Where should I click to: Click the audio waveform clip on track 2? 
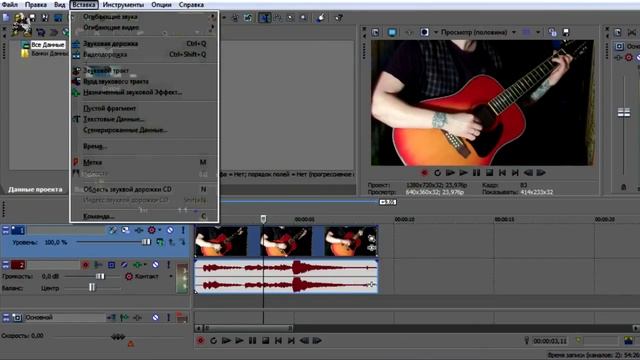tap(286, 277)
